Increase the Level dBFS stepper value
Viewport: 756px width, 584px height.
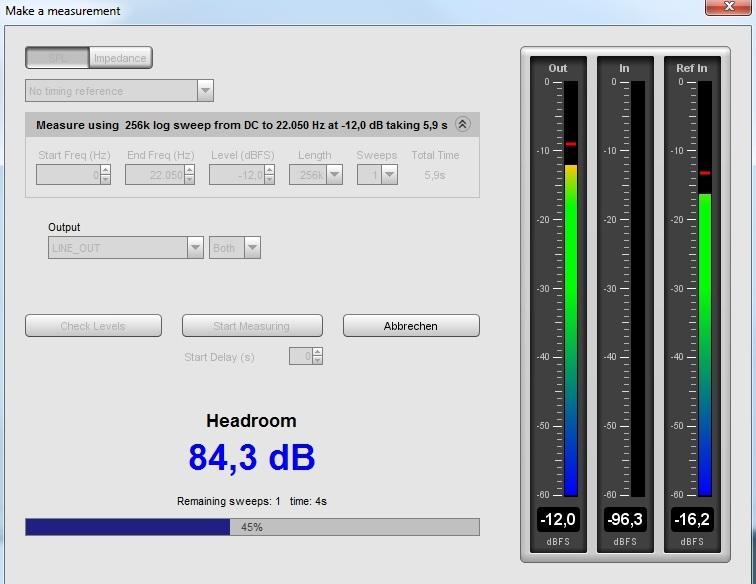(x=270, y=170)
